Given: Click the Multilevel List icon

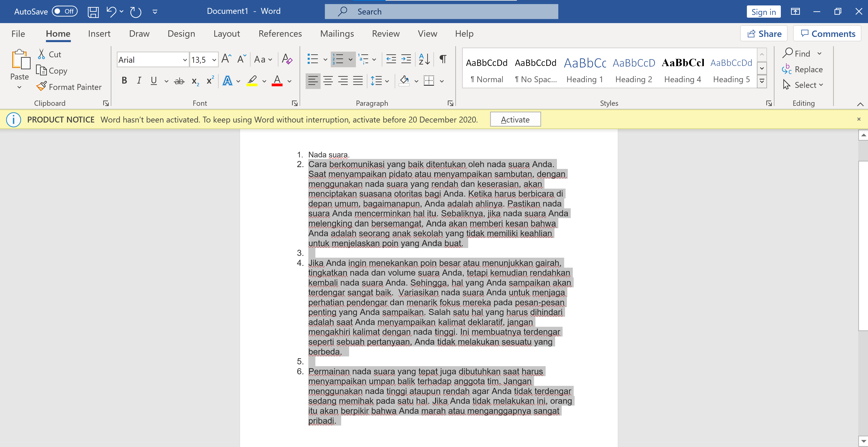Looking at the screenshot, I should coord(363,59).
